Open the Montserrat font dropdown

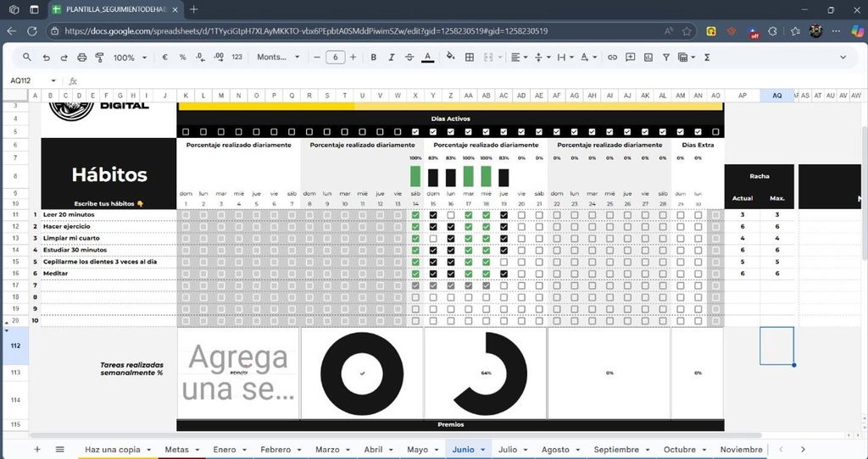(x=278, y=57)
